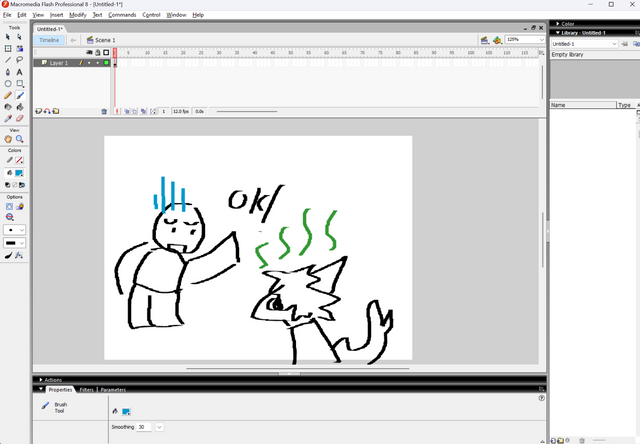Select the Hand tool
640x444 pixels.
click(8, 139)
